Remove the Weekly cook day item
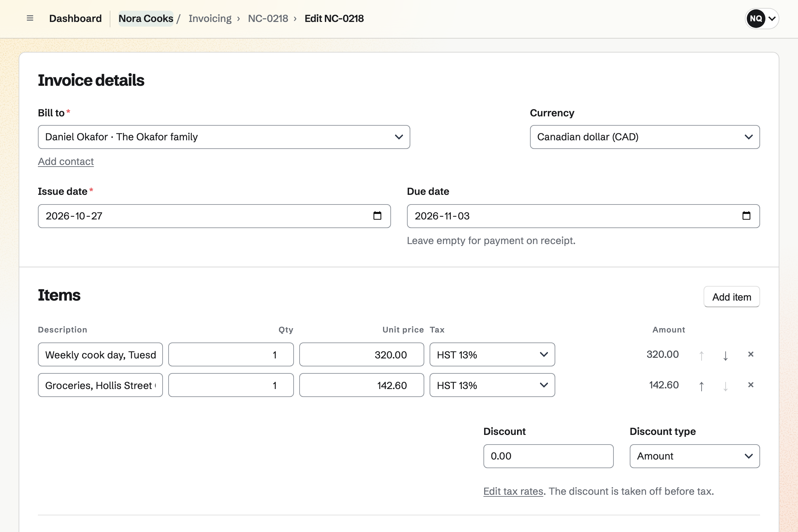798x532 pixels. (x=751, y=354)
